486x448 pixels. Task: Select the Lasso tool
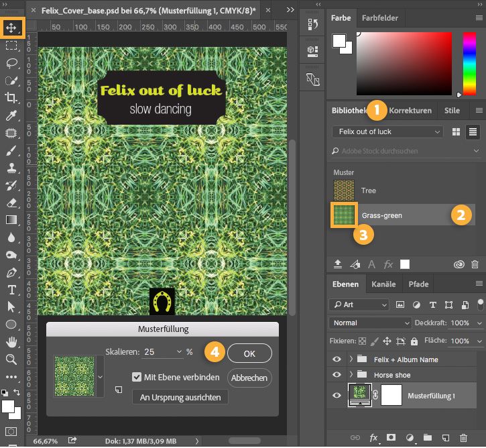[11, 63]
